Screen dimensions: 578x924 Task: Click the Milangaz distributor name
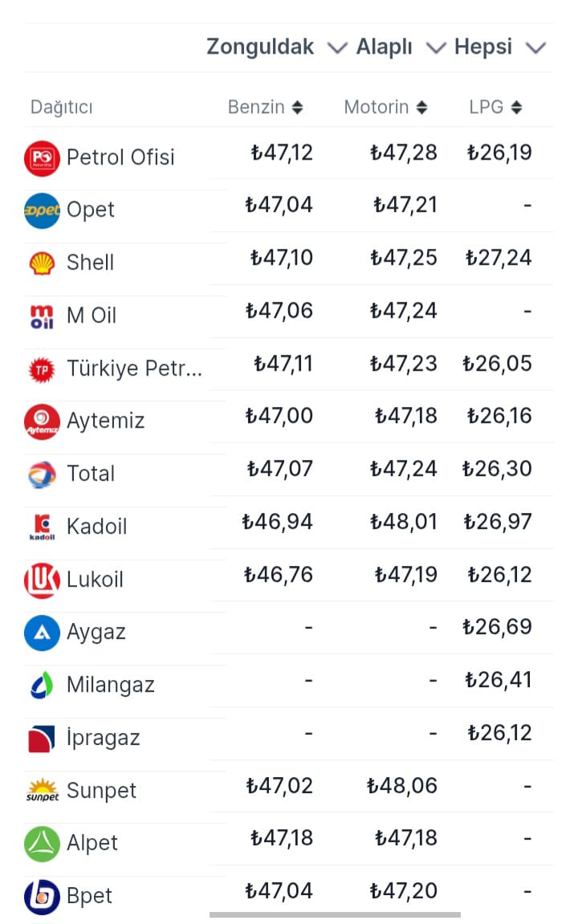tap(111, 685)
